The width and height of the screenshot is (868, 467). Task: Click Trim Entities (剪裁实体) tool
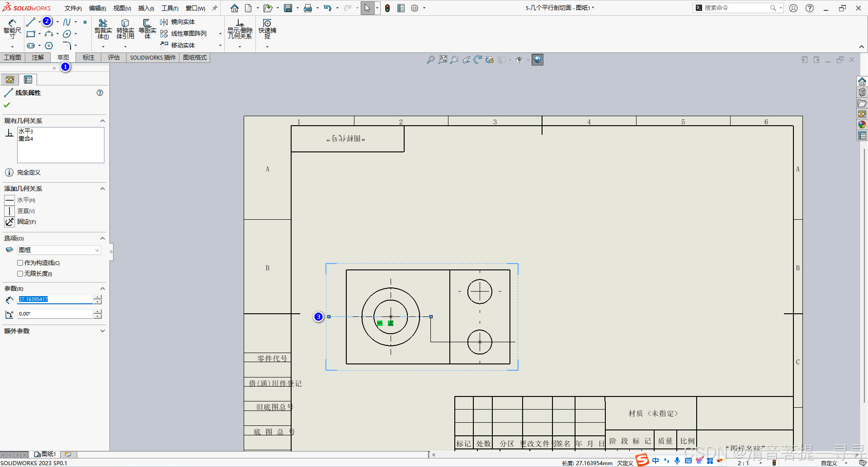(x=103, y=29)
